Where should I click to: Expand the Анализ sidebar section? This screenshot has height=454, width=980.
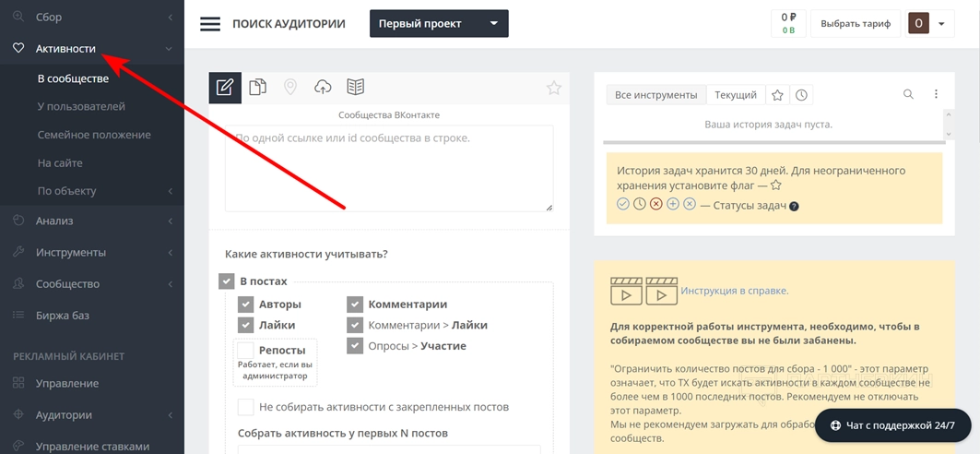(x=92, y=221)
